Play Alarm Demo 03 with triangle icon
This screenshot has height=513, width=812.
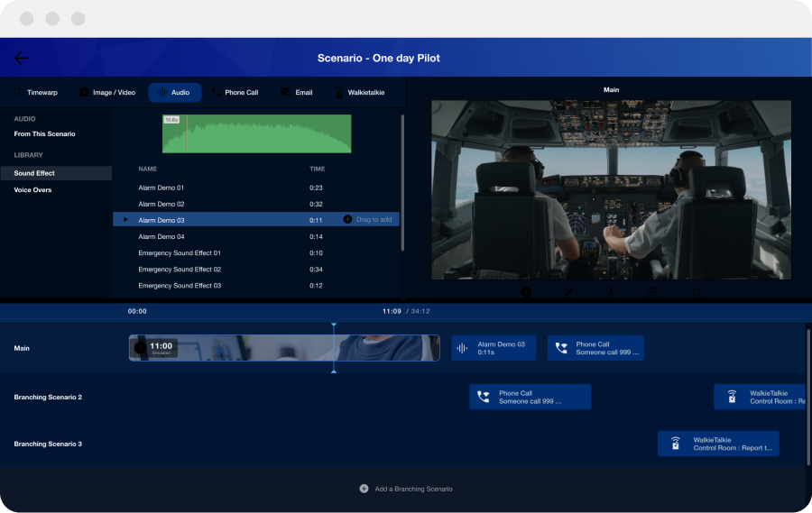(125, 219)
